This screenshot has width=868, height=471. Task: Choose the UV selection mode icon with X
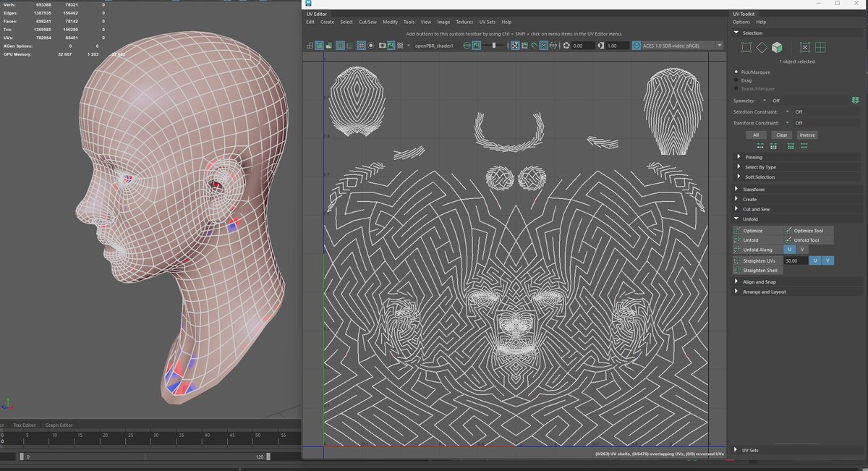(804, 47)
